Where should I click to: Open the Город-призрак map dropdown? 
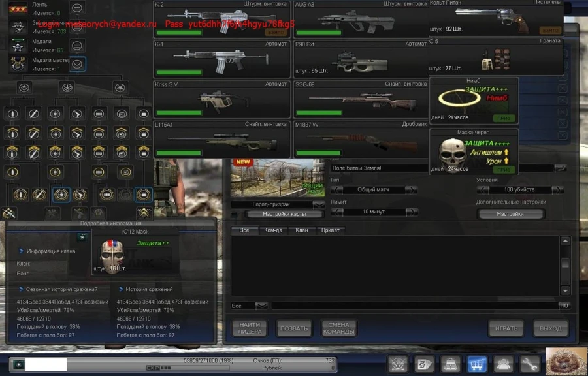(x=319, y=204)
